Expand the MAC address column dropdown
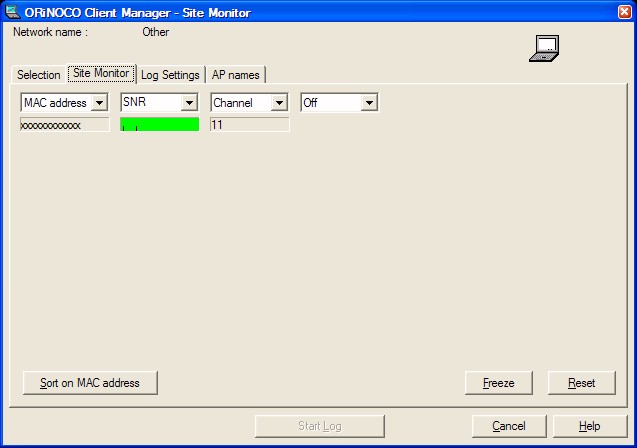Image resolution: width=637 pixels, height=448 pixels. click(x=100, y=103)
